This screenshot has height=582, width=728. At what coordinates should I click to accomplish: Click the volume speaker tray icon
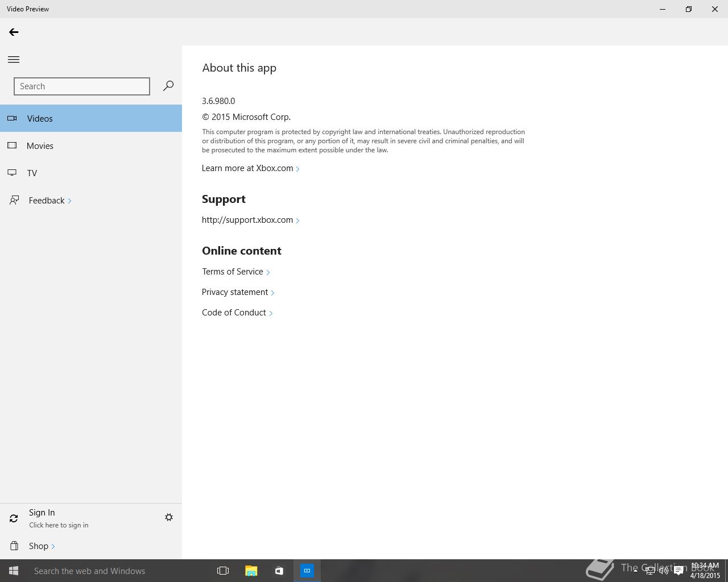coord(664,571)
